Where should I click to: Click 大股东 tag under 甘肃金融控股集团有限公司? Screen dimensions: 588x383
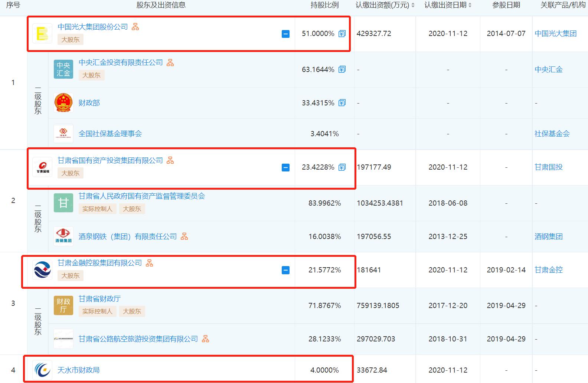click(x=71, y=275)
